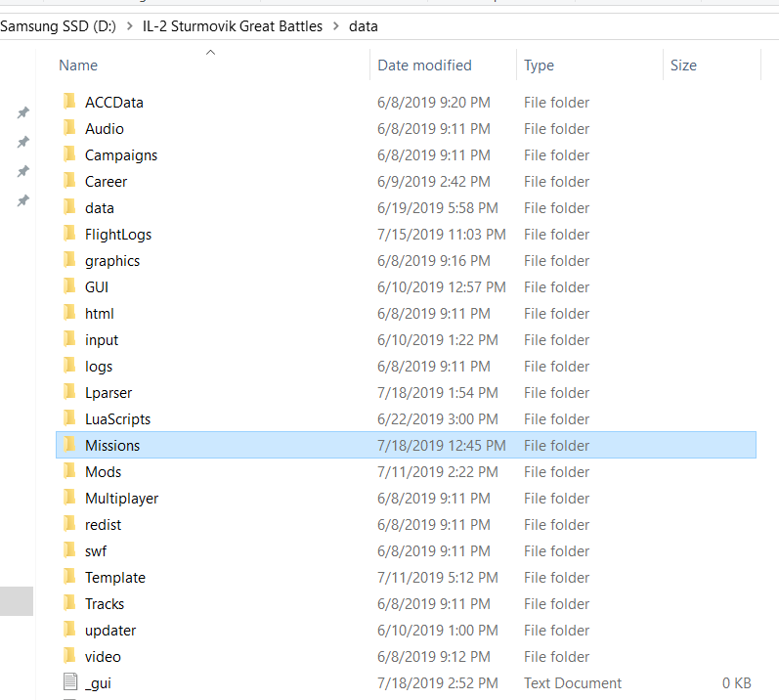Click the GUI folder icon
Screen dimensions: 779x700
click(x=70, y=286)
